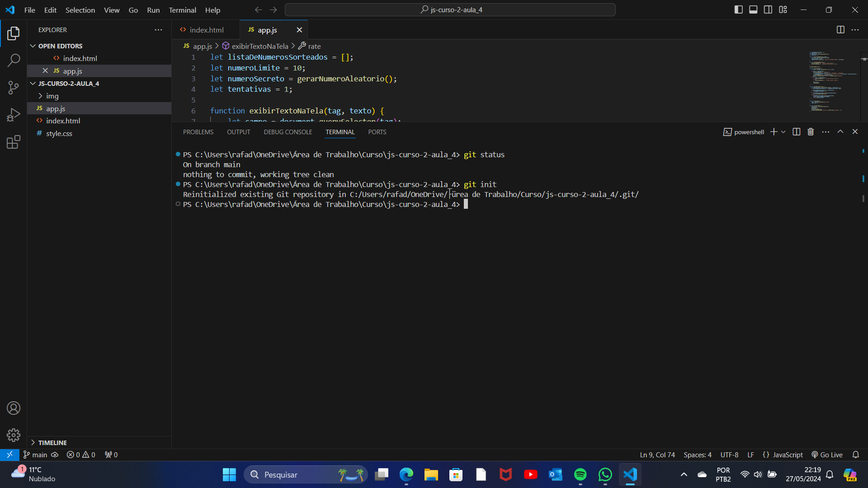The image size is (868, 488).
Task: Select indentation Spaces: 4 setting
Action: pyautogui.click(x=698, y=455)
